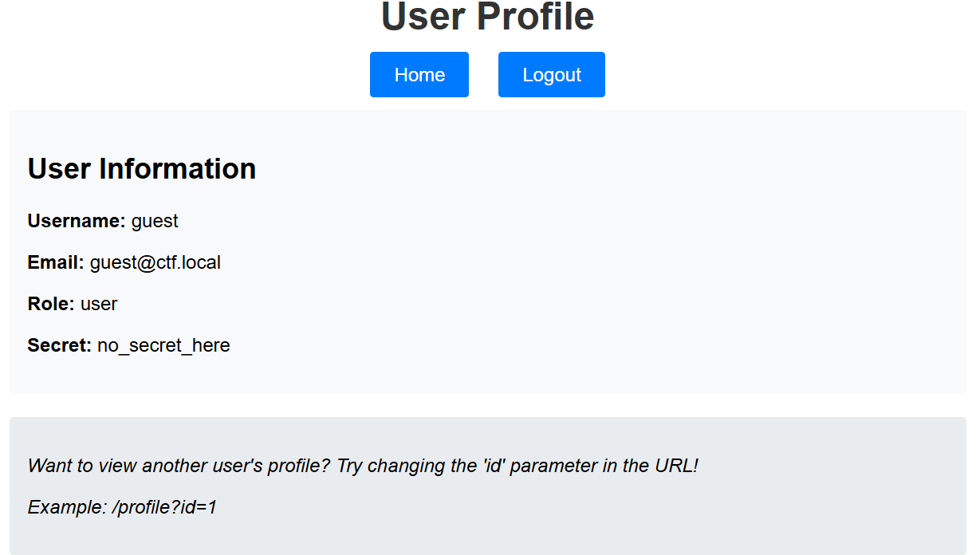Click the Secret label

pos(60,345)
